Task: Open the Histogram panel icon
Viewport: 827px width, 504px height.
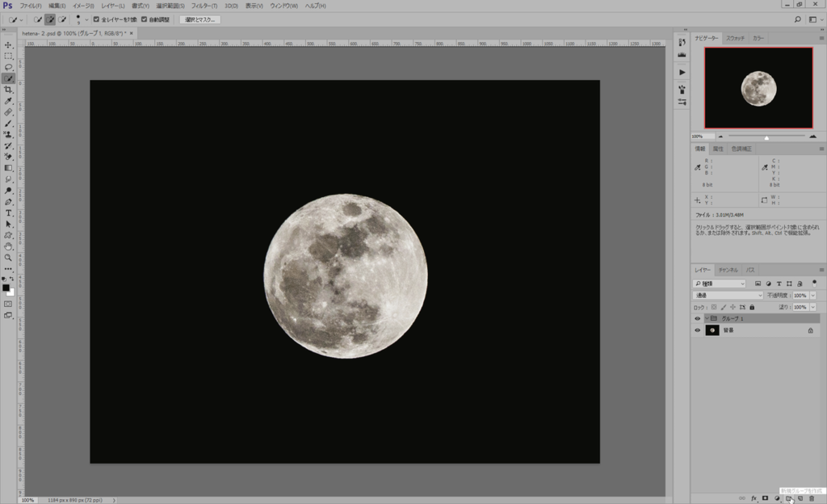Action: 682,55
